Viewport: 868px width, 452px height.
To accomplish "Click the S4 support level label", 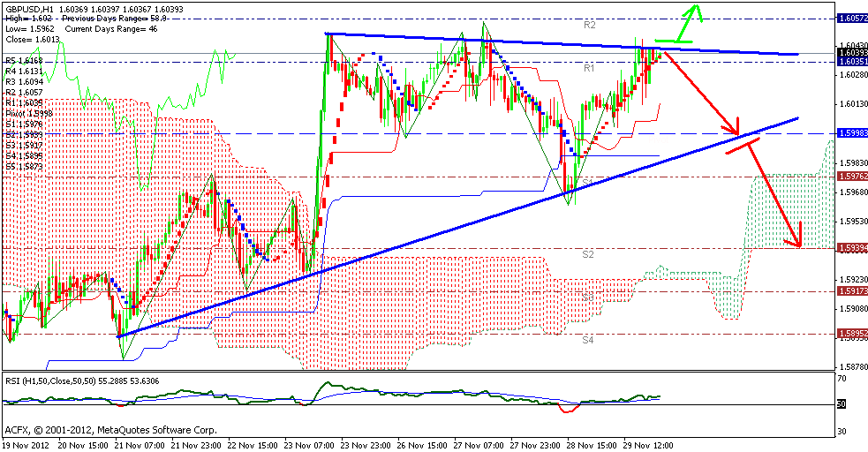I will tap(588, 339).
